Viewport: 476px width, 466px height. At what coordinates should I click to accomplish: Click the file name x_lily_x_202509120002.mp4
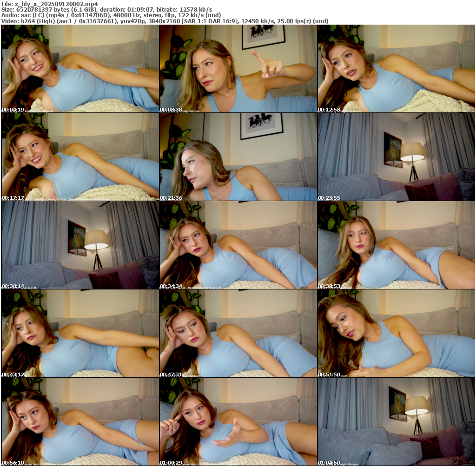click(x=56, y=4)
